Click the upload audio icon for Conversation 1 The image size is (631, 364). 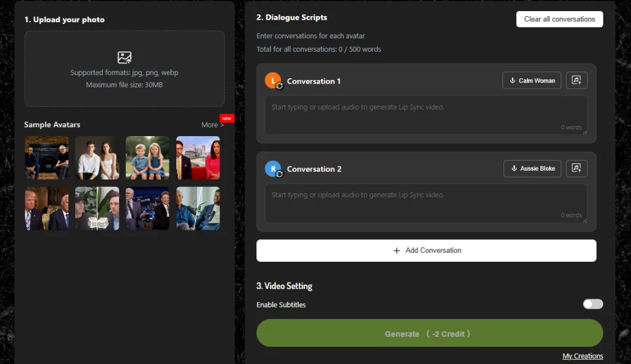tap(576, 81)
